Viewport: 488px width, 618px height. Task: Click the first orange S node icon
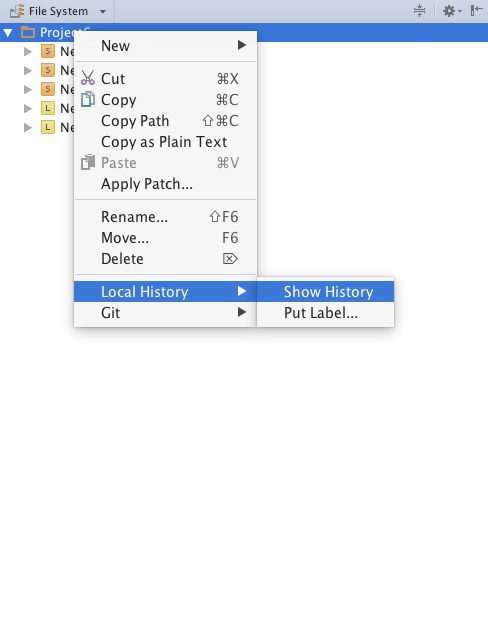click(48, 51)
